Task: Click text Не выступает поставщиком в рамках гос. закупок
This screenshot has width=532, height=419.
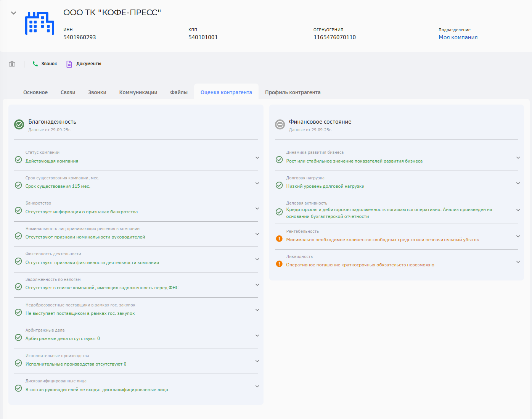Action: [x=80, y=313]
